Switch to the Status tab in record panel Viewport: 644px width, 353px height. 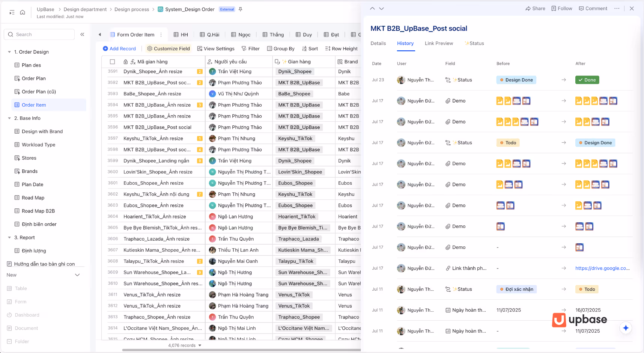474,44
